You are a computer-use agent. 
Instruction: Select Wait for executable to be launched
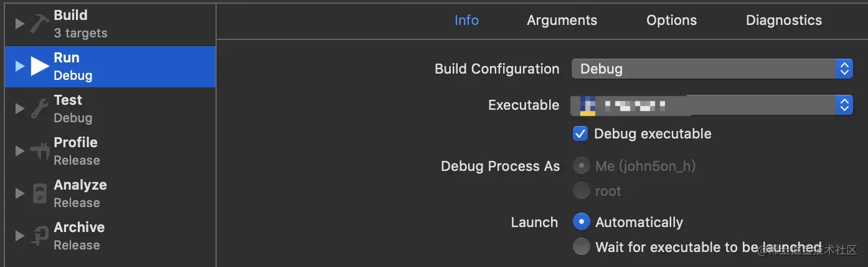[581, 246]
